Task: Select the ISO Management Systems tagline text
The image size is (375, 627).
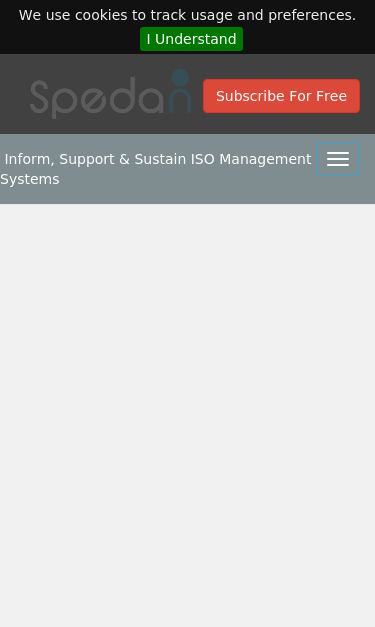Action: coord(156,169)
